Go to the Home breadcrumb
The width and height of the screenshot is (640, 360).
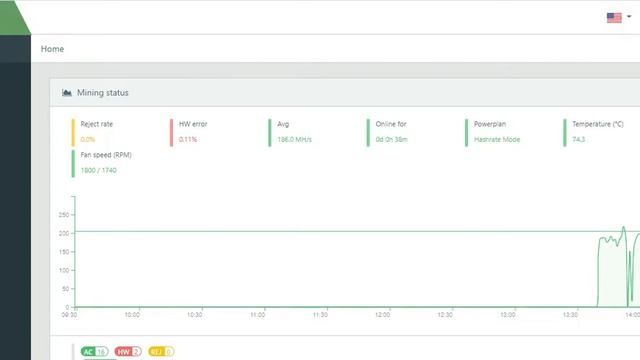(52, 49)
